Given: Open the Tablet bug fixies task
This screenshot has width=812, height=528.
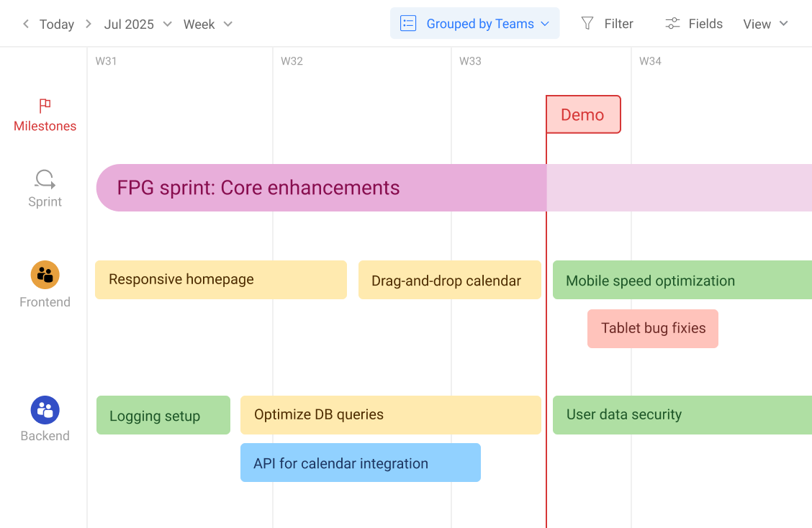Looking at the screenshot, I should click(x=652, y=329).
